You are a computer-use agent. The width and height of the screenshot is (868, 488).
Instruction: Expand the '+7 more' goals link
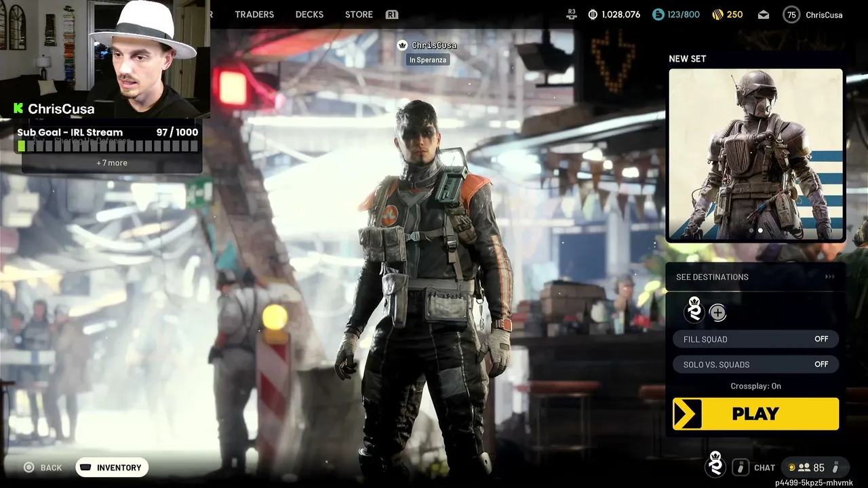tap(112, 163)
